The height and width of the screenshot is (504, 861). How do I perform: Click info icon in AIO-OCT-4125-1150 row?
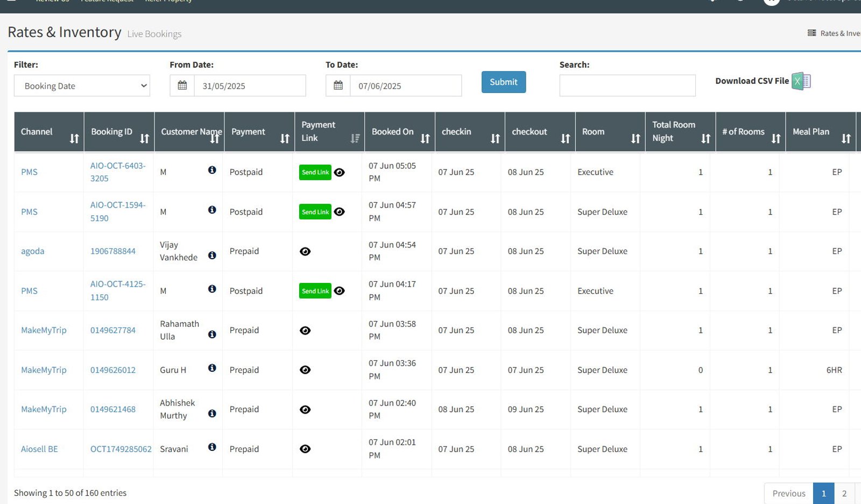click(212, 289)
